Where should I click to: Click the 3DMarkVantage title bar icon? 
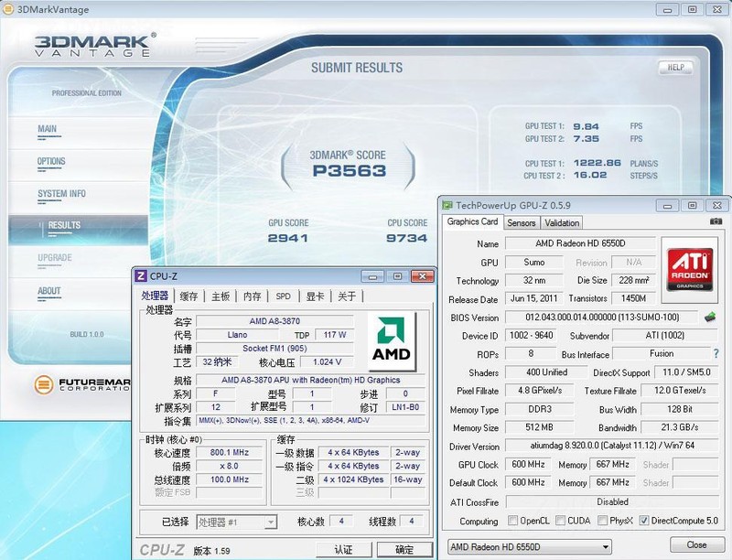tap(8, 9)
